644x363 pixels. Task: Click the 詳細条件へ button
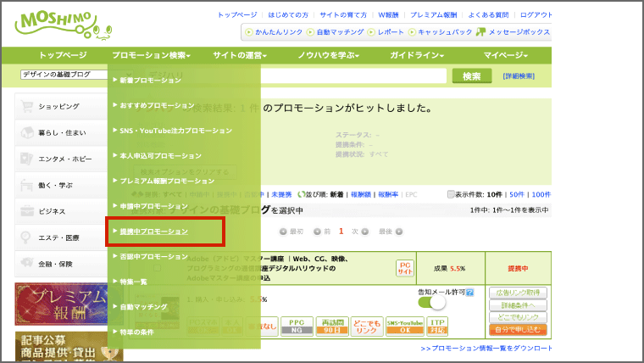[x=518, y=305]
